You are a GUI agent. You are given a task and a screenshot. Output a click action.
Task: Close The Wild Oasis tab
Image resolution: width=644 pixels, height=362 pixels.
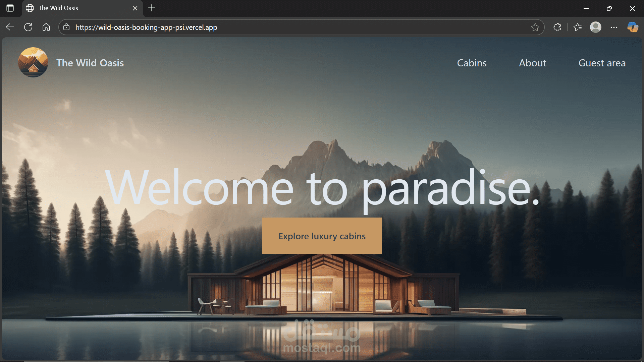(135, 8)
